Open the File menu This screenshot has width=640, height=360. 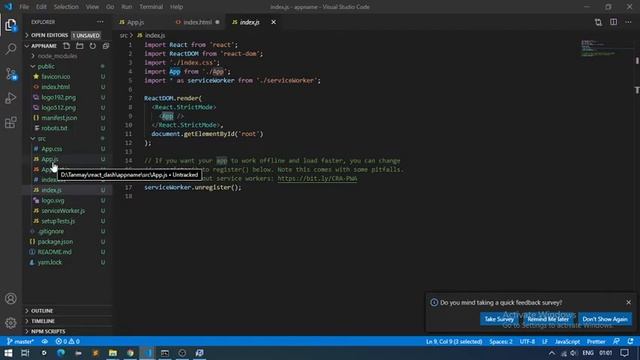24,7
